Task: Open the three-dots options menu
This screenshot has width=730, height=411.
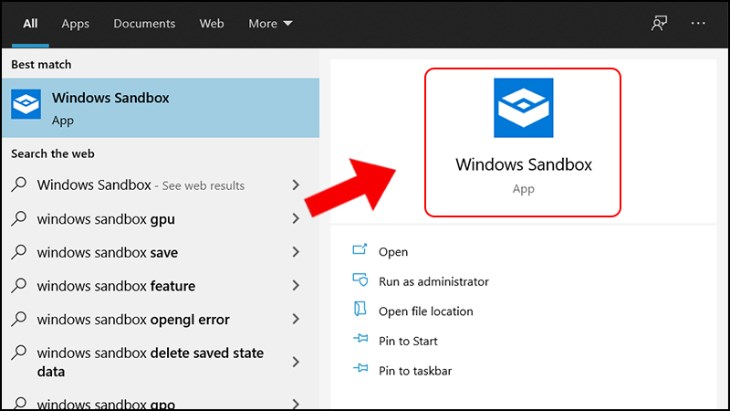Action: coord(698,23)
